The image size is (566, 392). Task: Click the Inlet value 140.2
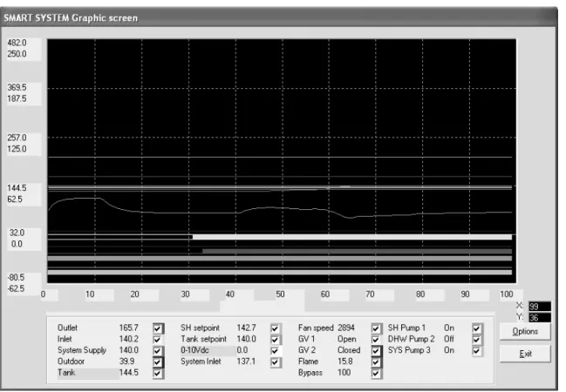point(129,339)
